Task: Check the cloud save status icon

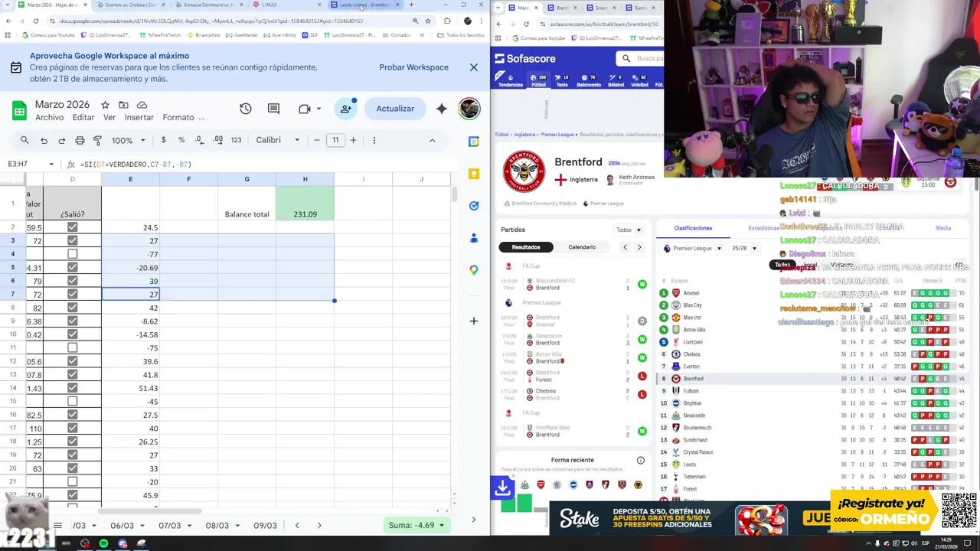Action: tap(142, 105)
